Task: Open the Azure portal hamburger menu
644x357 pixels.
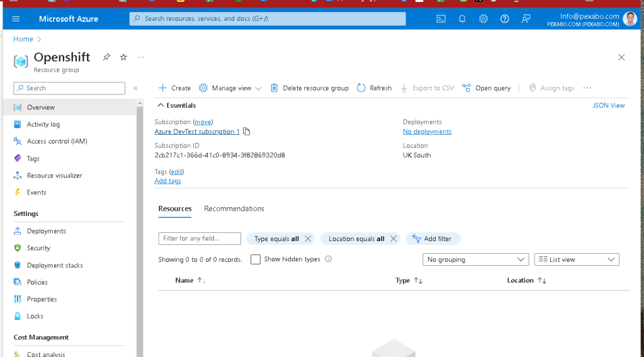Action: pyautogui.click(x=16, y=19)
